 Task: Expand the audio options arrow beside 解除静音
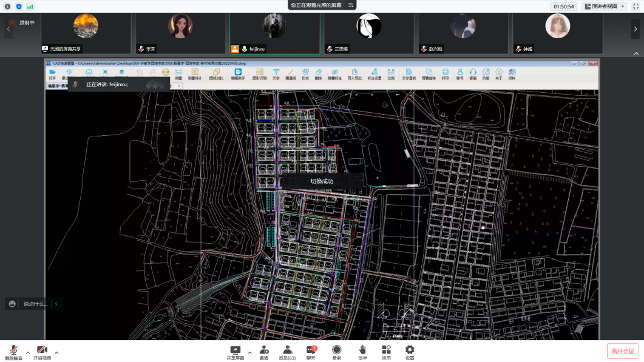[x=28, y=352]
